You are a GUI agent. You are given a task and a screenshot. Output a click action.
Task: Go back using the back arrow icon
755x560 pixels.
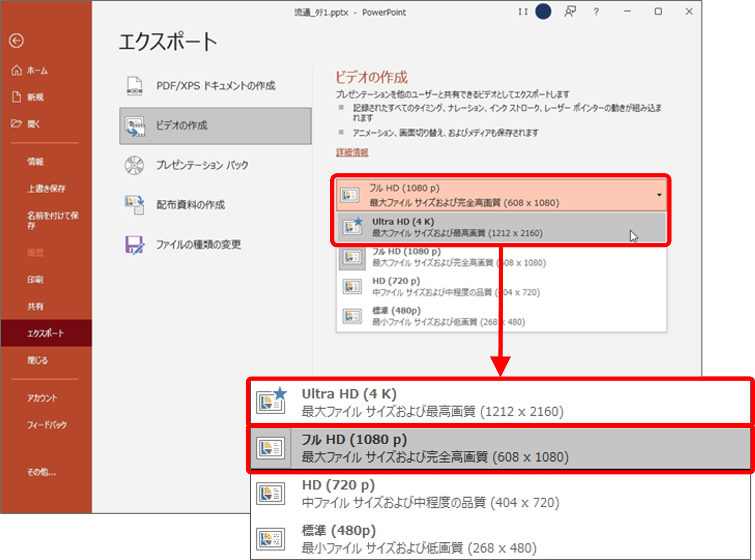tap(16, 40)
